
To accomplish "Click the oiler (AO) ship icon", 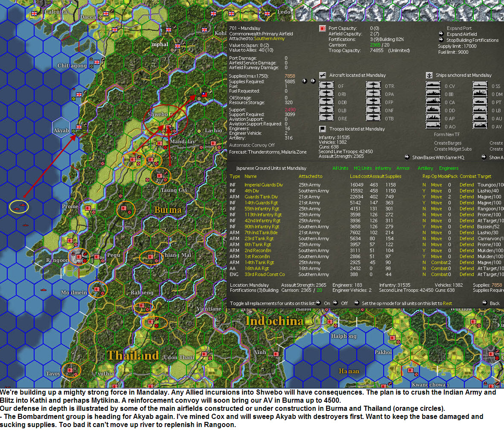I will click(x=433, y=125).
